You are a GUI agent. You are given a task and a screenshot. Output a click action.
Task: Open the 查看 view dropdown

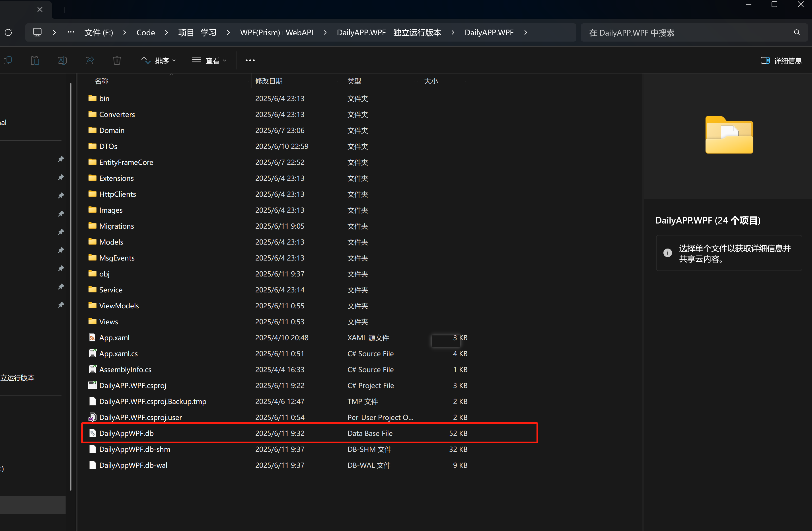[x=209, y=60]
